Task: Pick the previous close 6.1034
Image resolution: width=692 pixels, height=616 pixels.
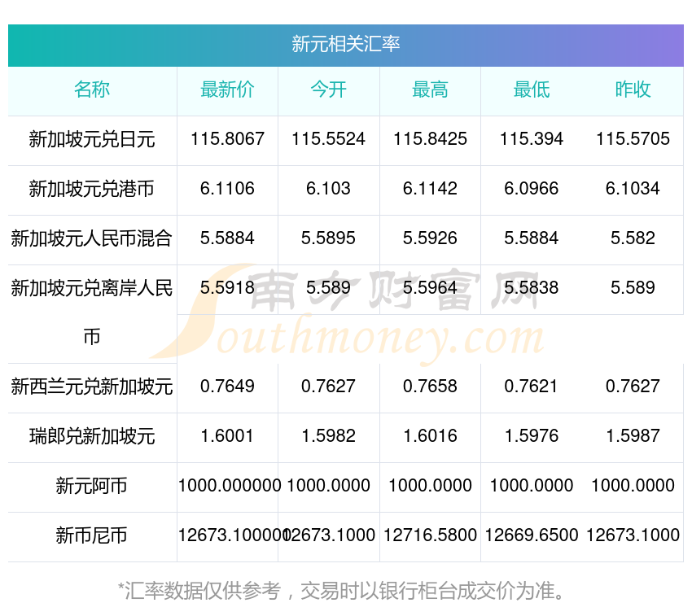Action: click(x=633, y=189)
